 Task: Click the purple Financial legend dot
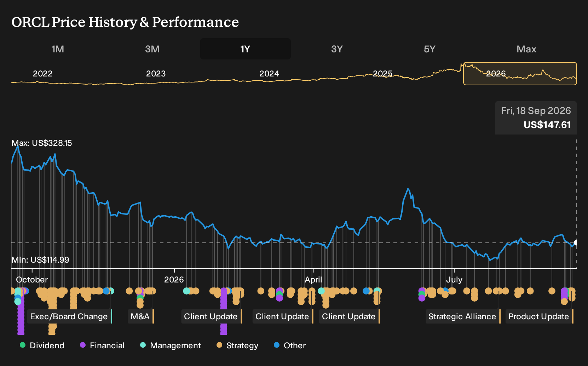click(83, 345)
